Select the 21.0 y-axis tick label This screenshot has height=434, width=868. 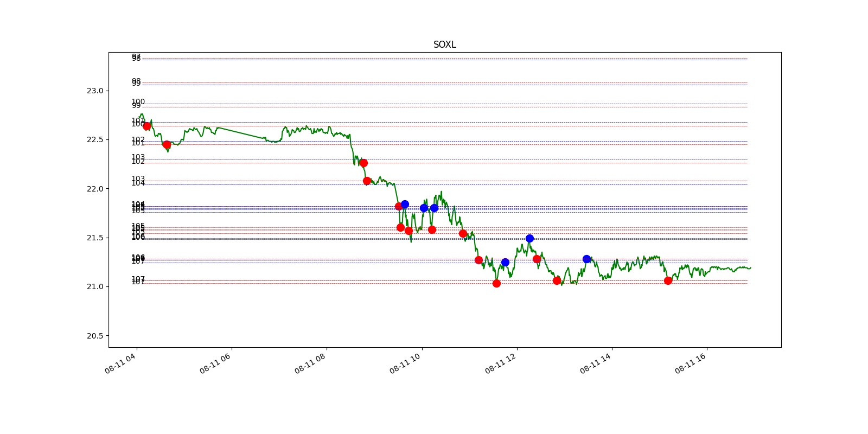[95, 286]
